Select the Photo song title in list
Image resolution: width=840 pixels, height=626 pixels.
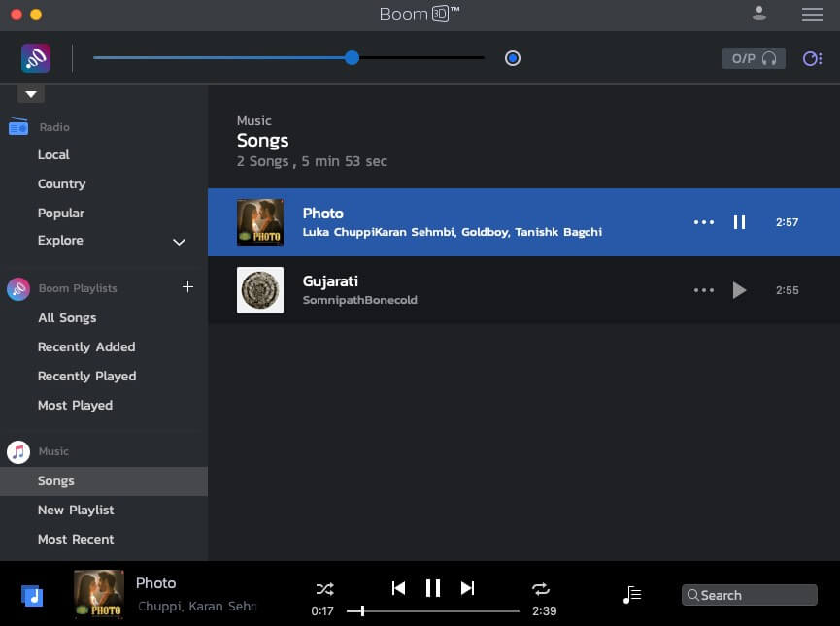tap(323, 214)
